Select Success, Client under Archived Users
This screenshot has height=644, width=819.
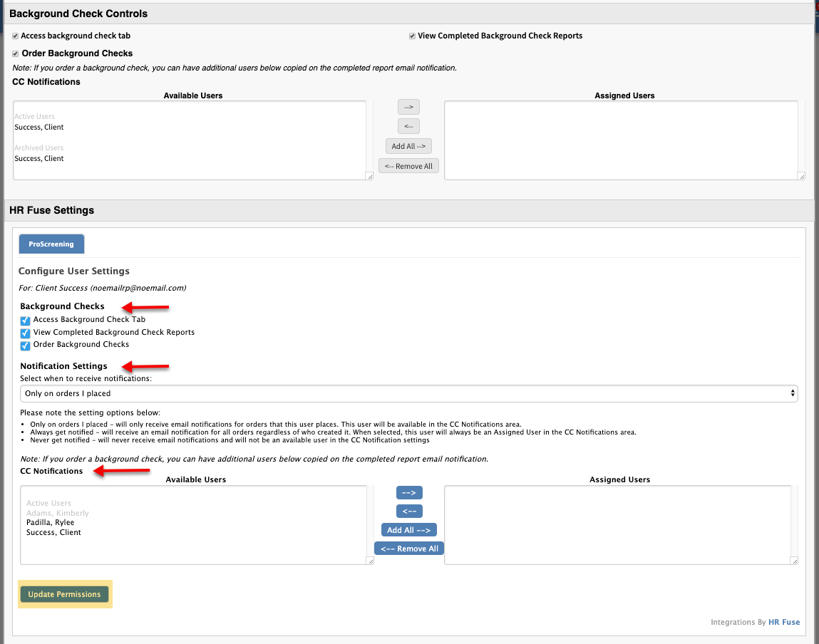click(x=39, y=158)
